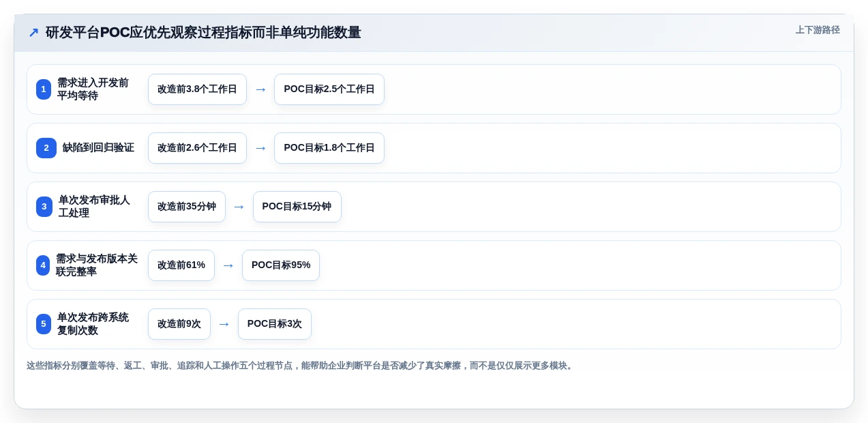Click the arrow icon beside the title
Viewport: 868px width, 423px height.
click(x=33, y=33)
